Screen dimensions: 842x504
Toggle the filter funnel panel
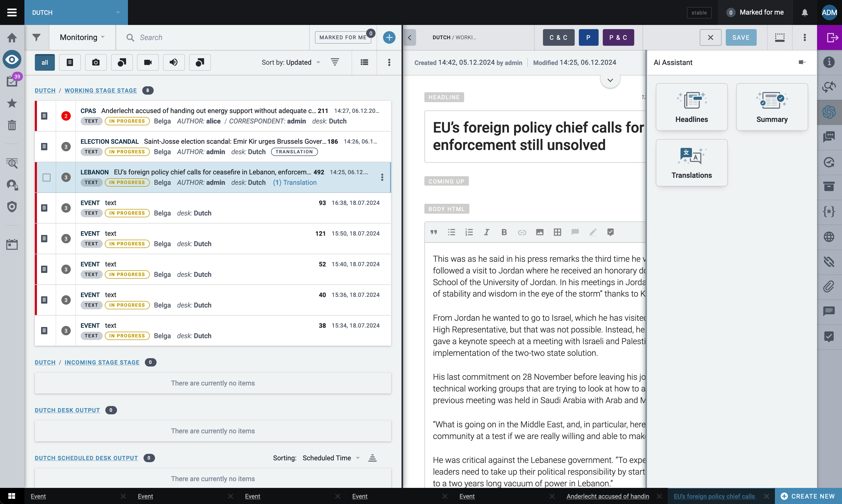(36, 37)
